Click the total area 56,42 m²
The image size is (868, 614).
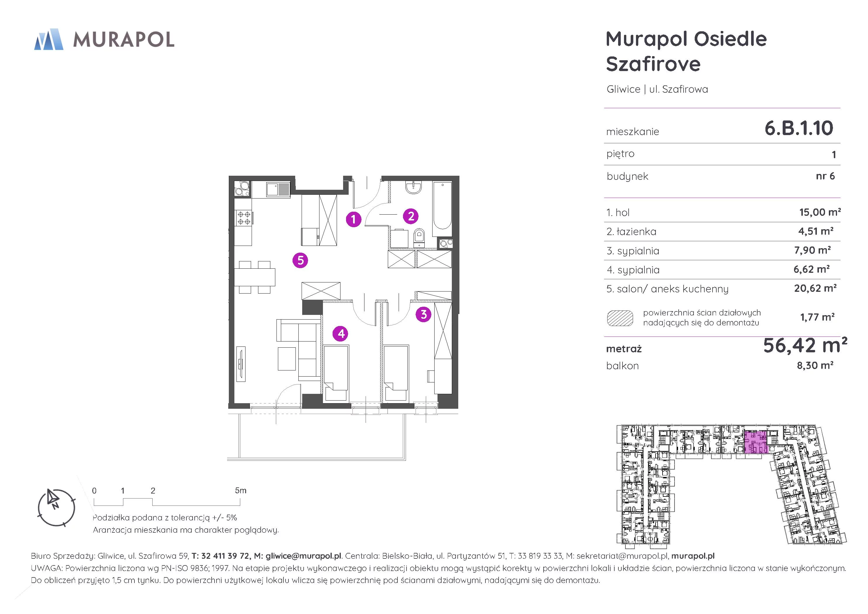(805, 345)
